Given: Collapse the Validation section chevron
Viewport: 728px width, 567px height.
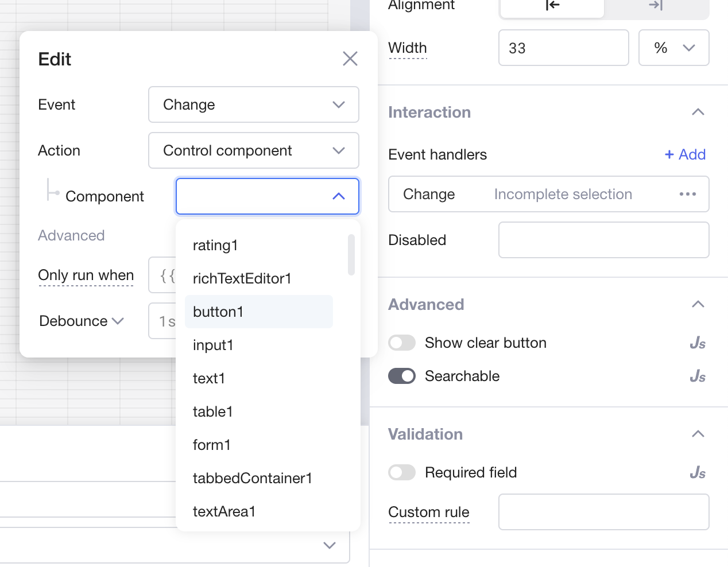Looking at the screenshot, I should coord(698,434).
